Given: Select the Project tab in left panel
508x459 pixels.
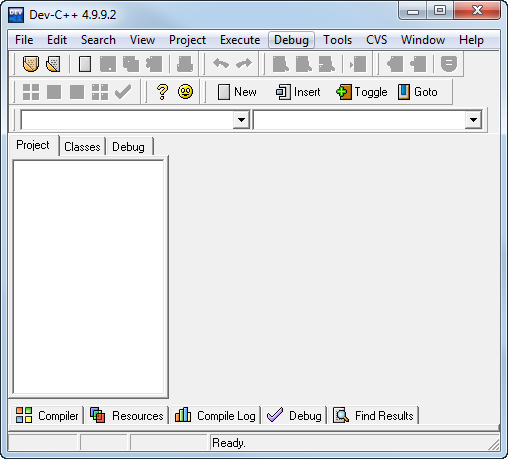Looking at the screenshot, I should pyautogui.click(x=33, y=145).
